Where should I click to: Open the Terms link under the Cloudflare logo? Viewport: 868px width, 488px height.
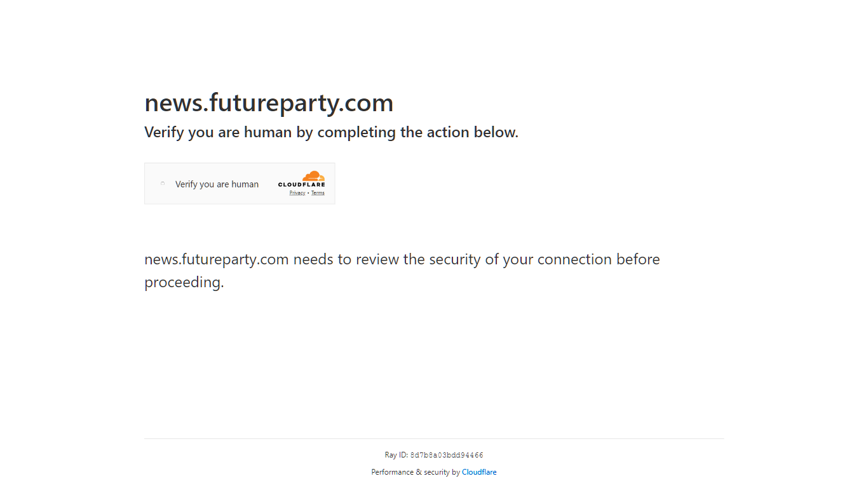(318, 193)
